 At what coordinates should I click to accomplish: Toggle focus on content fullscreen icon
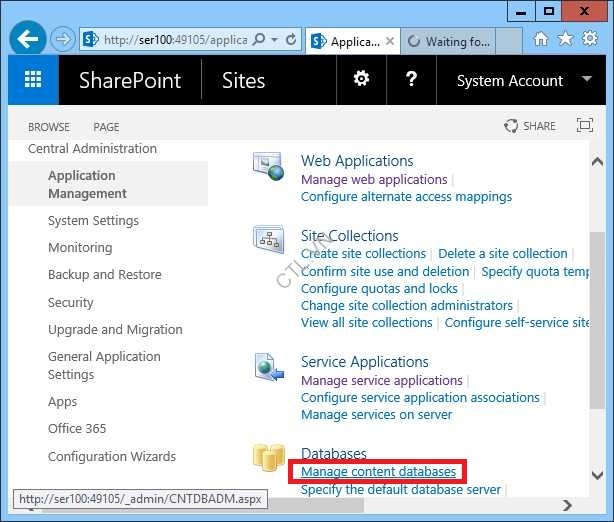click(585, 125)
